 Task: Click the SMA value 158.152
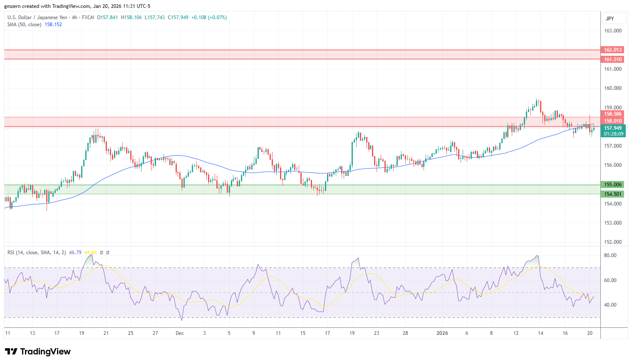click(x=53, y=25)
